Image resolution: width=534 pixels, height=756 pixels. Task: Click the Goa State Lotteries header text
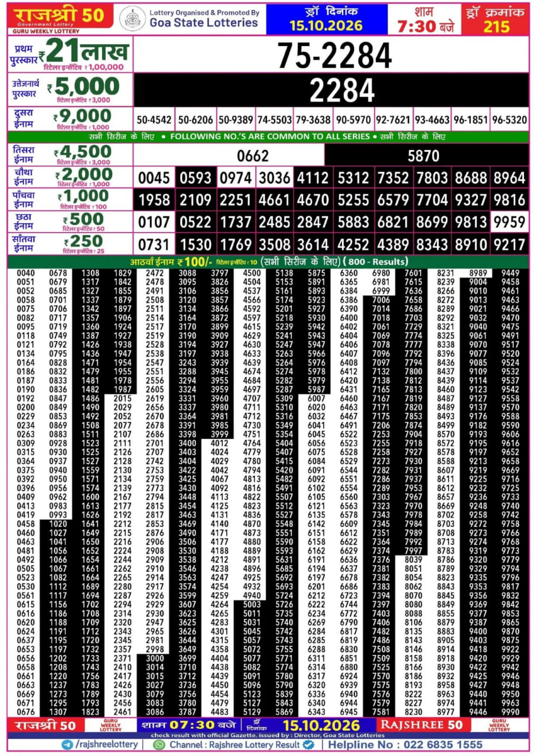(204, 22)
